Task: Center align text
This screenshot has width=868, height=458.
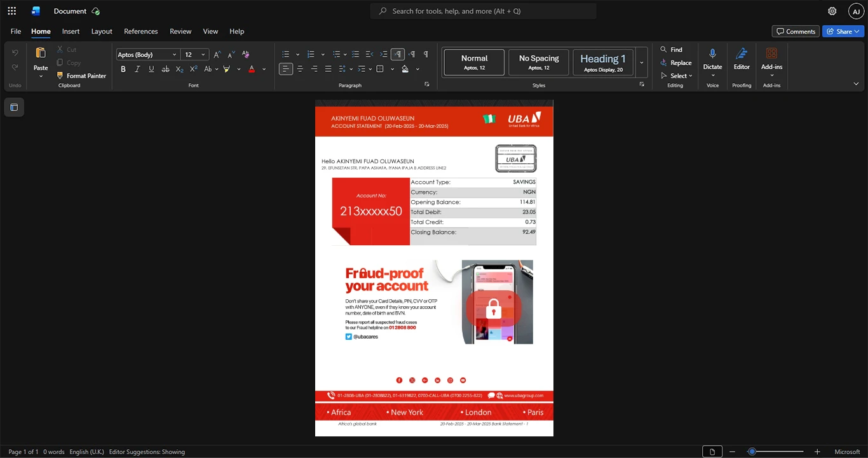Action: tap(300, 69)
